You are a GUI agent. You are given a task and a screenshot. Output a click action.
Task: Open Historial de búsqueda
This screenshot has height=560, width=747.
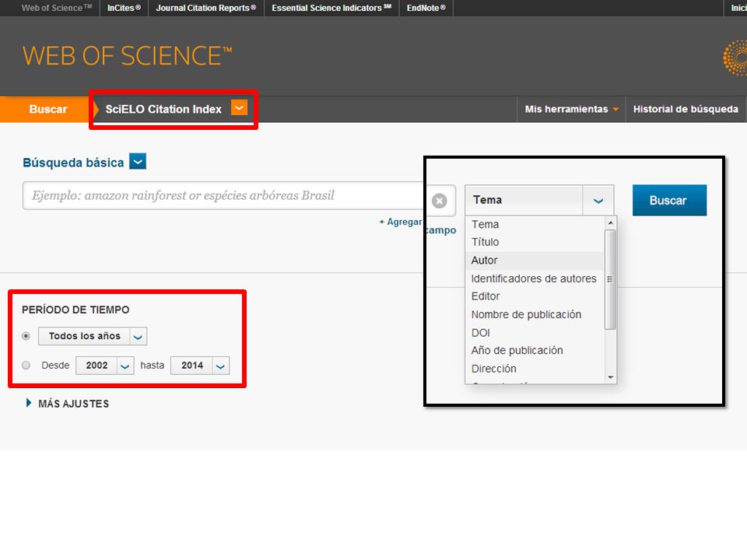[686, 109]
